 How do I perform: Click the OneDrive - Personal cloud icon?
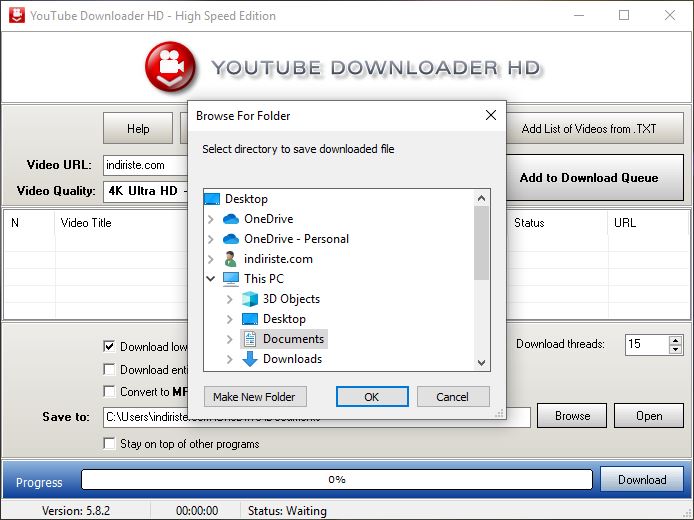(231, 239)
